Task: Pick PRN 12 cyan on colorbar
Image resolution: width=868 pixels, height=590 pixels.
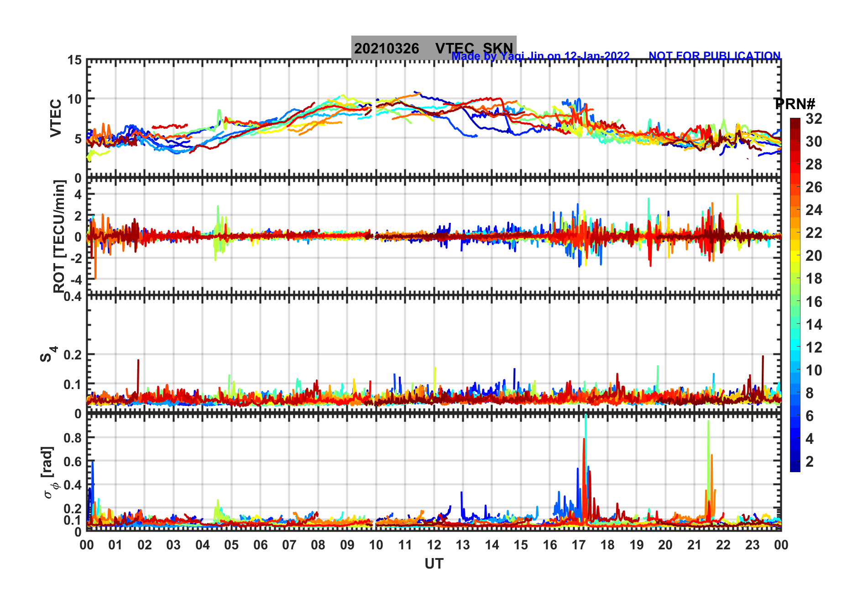Action: (x=795, y=347)
